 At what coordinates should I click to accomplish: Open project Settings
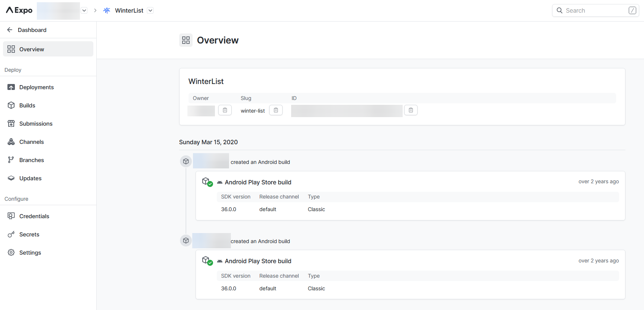pos(30,253)
